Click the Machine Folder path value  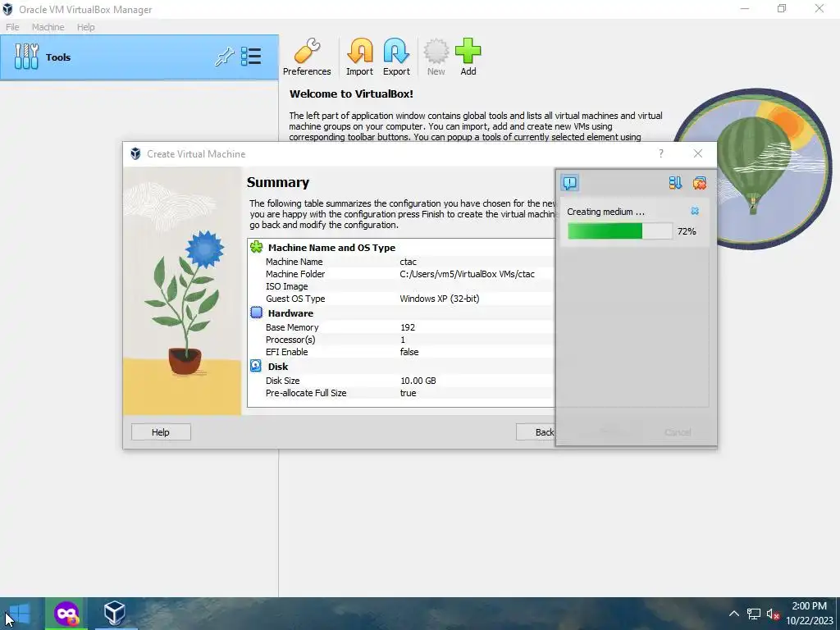(467, 274)
